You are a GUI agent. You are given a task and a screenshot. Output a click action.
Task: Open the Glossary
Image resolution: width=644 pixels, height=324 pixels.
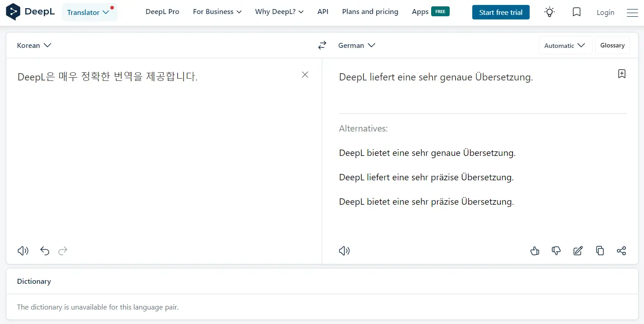[612, 45]
